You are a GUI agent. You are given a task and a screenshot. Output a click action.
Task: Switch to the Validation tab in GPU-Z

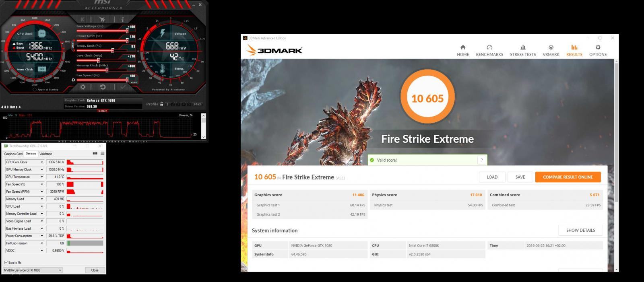point(45,154)
